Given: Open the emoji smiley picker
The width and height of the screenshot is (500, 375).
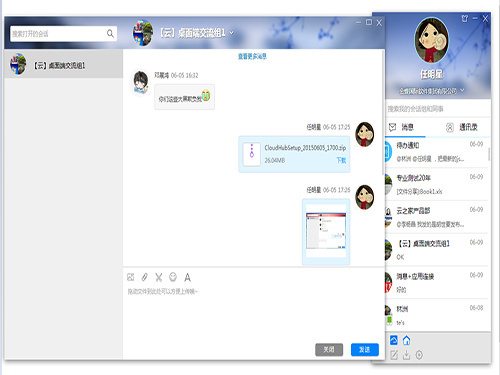Looking at the screenshot, I should click(x=173, y=277).
